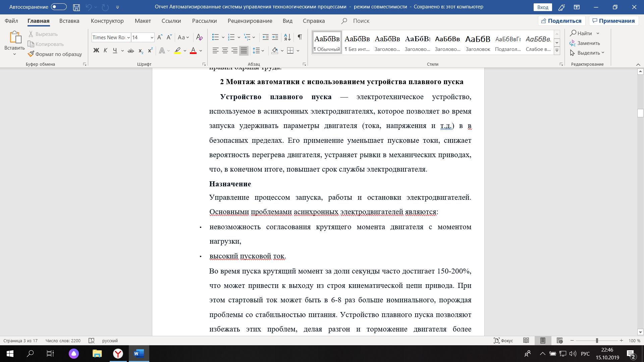Toggle underline (Ч) formatting
The width and height of the screenshot is (644, 362).
coord(115,51)
